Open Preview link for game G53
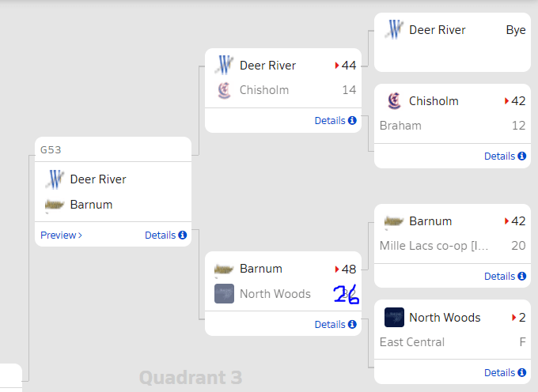Screen dimensions: 538x392 [x=61, y=235]
